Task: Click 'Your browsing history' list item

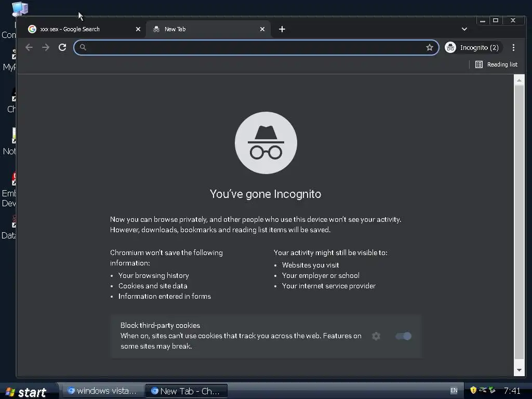Action: pos(154,275)
